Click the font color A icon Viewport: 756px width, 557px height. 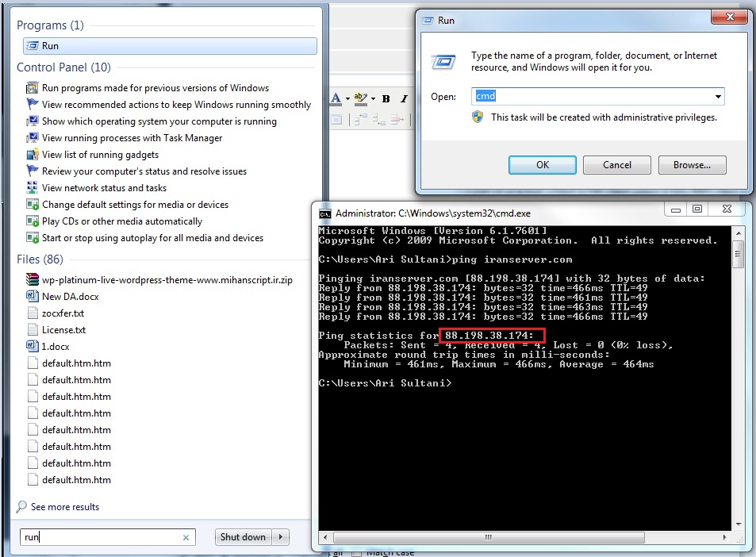point(336,98)
